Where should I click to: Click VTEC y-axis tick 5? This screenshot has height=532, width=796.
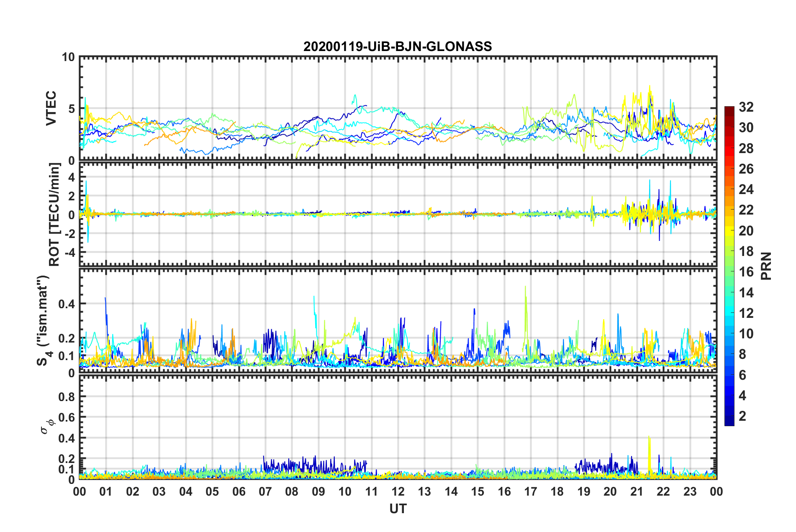72,109
